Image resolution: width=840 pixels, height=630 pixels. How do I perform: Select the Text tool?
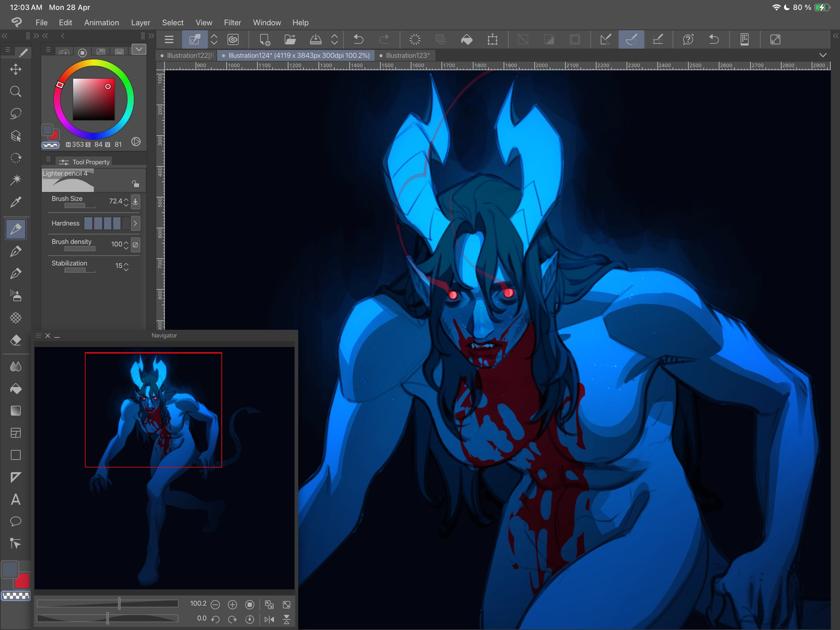16,500
